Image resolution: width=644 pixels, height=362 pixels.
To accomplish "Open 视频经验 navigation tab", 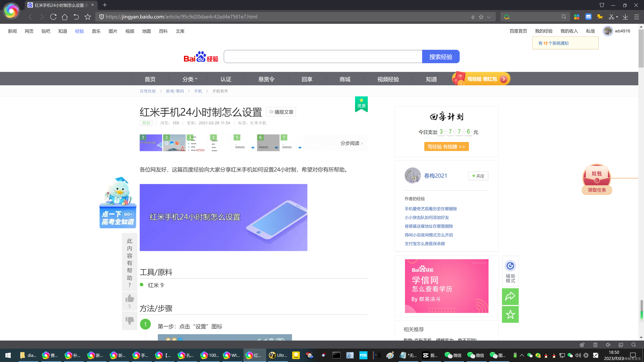I will pos(388,79).
